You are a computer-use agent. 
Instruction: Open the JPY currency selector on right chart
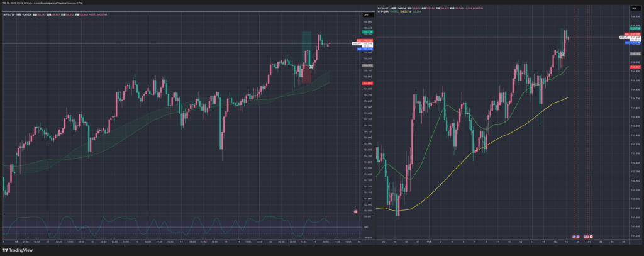coord(635,8)
